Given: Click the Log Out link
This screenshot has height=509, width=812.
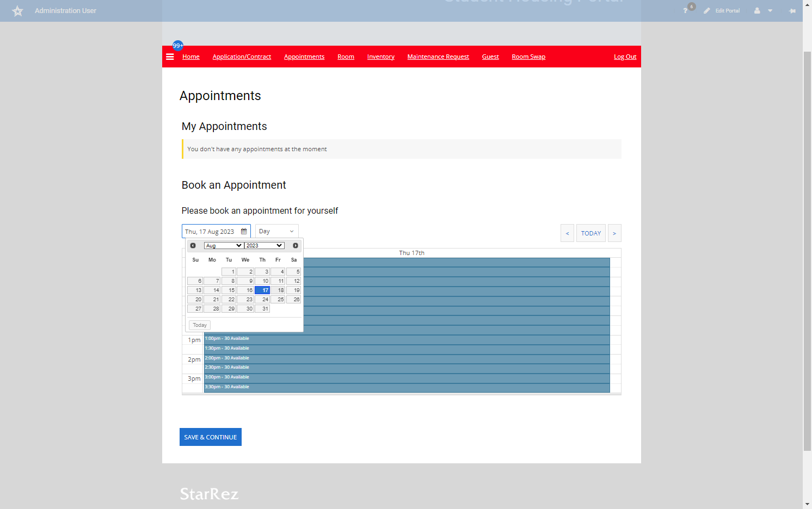Looking at the screenshot, I should click(625, 57).
